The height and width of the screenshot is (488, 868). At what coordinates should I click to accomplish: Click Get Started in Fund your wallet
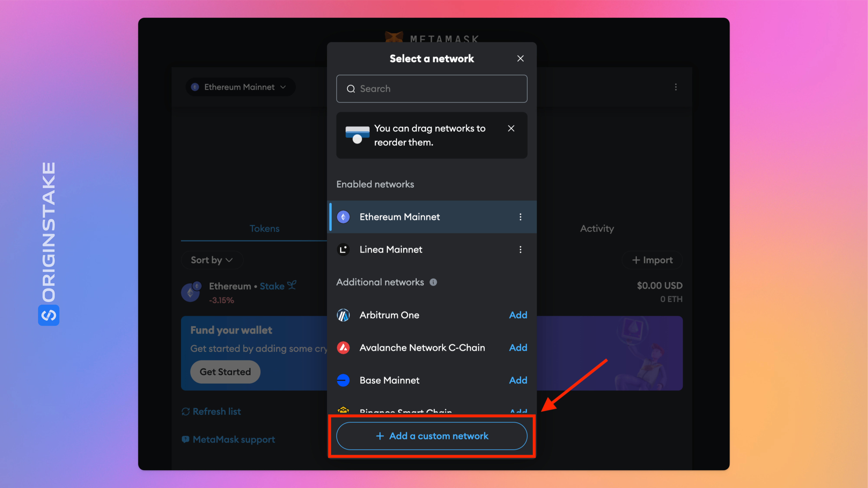(x=225, y=372)
